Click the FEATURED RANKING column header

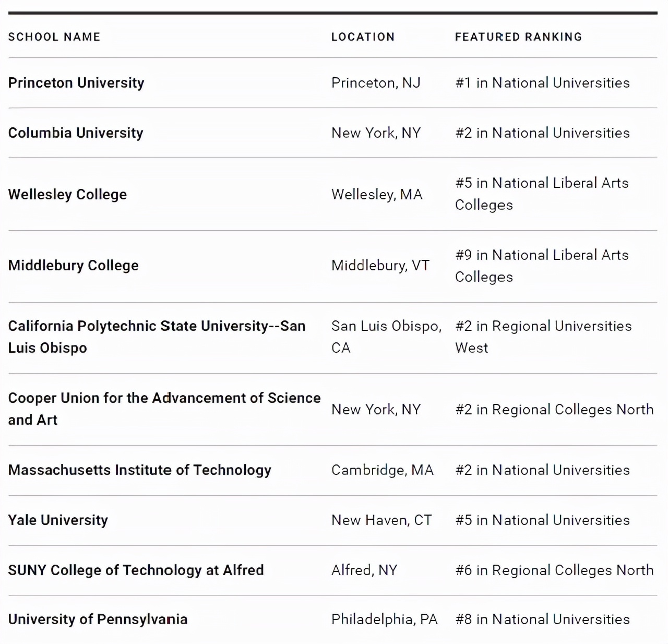pos(518,37)
